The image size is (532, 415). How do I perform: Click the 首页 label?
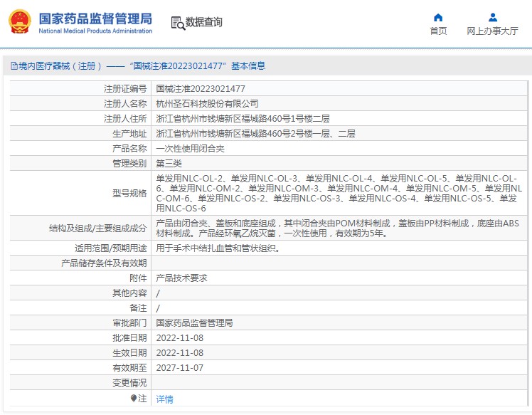[438, 31]
